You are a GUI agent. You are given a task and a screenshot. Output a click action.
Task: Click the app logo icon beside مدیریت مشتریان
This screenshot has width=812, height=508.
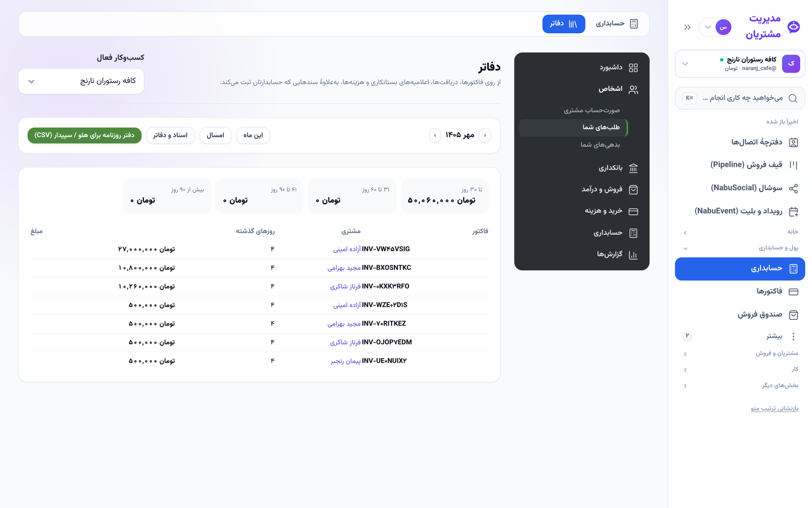tap(794, 27)
